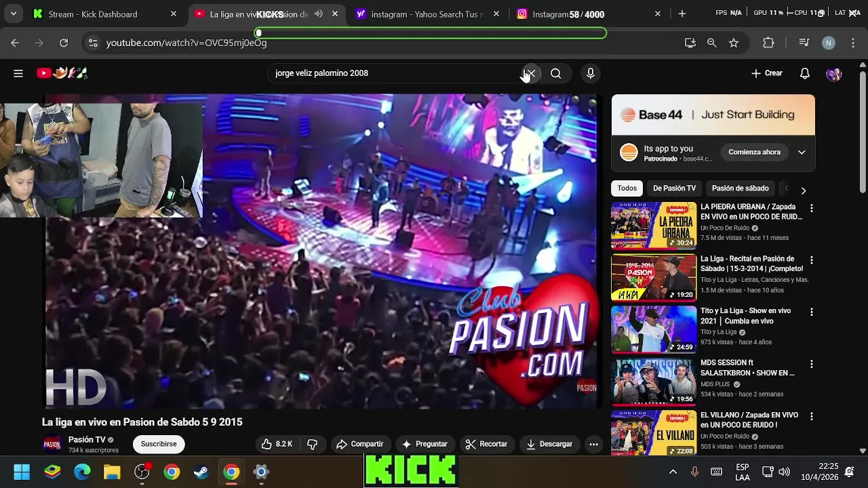868x488 pixels.
Task: Click the address bar URL
Action: [x=186, y=43]
